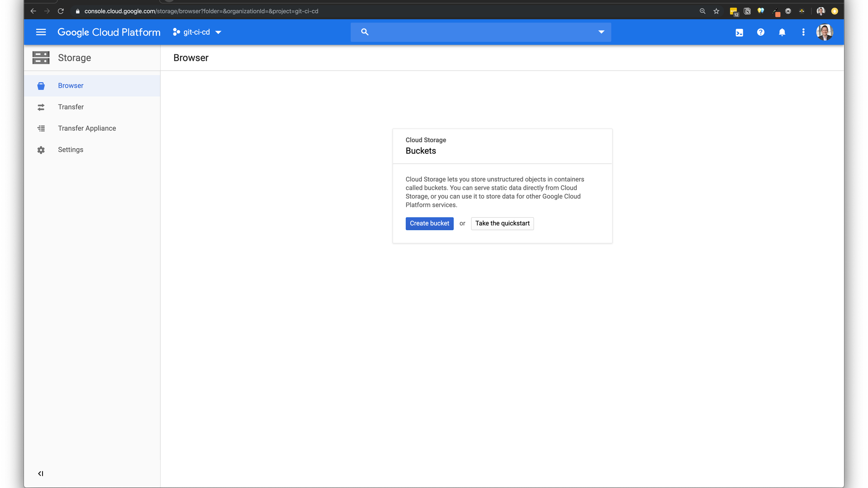The height and width of the screenshot is (488, 868).
Task: Open the Transfer section
Action: [x=71, y=107]
